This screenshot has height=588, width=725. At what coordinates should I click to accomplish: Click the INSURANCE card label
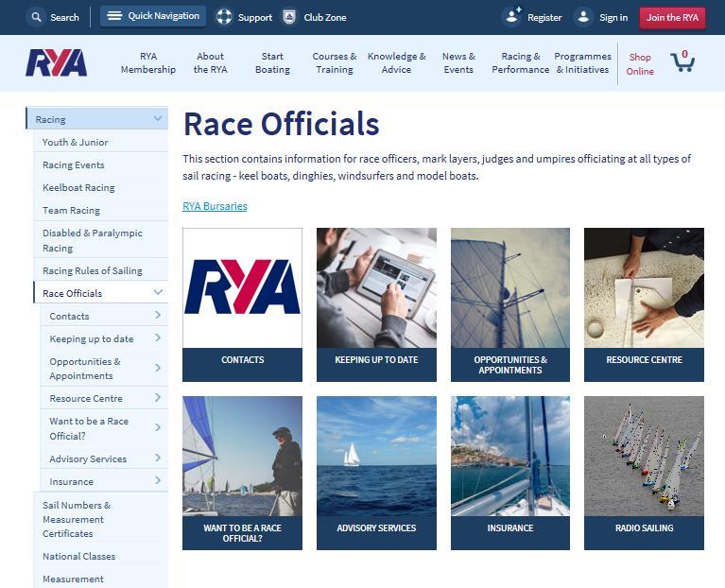click(510, 527)
